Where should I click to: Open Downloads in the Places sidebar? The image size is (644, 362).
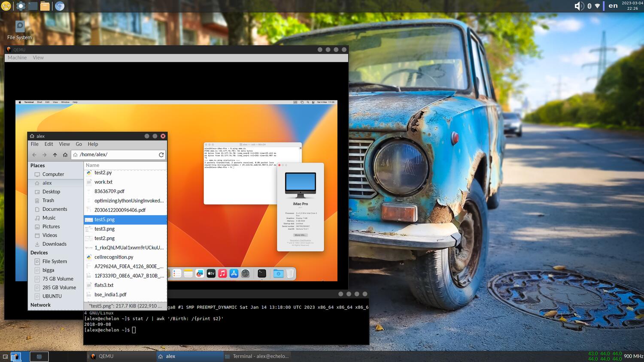(x=56, y=244)
